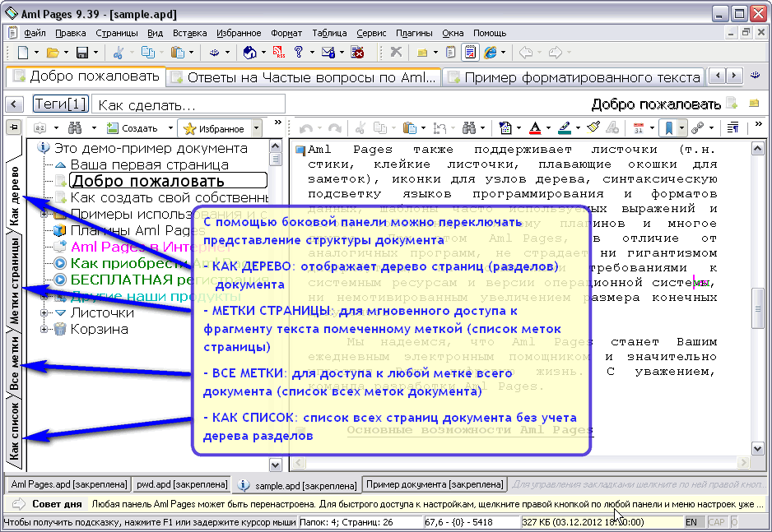Click the gray X delete icon

pyautogui.click(x=396, y=52)
